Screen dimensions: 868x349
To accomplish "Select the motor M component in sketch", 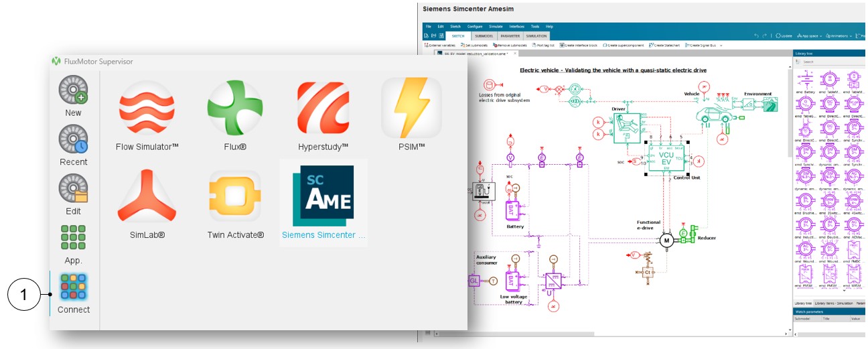I will pyautogui.click(x=666, y=240).
